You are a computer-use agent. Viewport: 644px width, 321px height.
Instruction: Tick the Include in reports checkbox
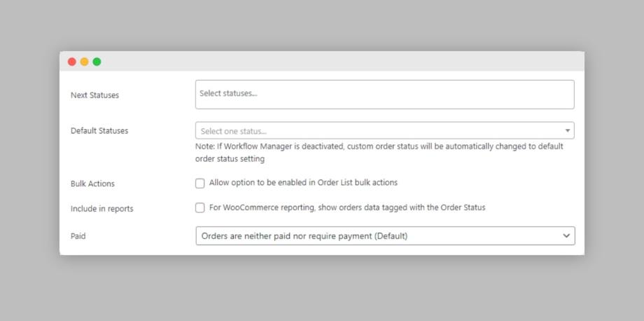(x=200, y=208)
